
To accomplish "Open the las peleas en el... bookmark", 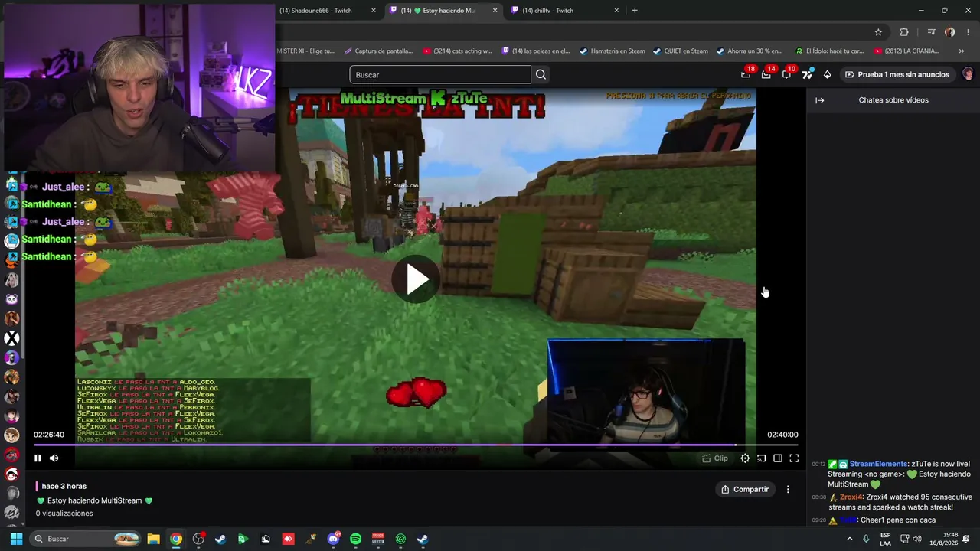I will (x=536, y=51).
